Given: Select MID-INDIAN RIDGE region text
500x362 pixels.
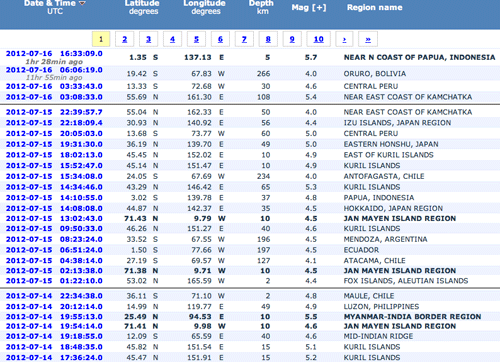Looking at the screenshot, I should coord(378,336).
